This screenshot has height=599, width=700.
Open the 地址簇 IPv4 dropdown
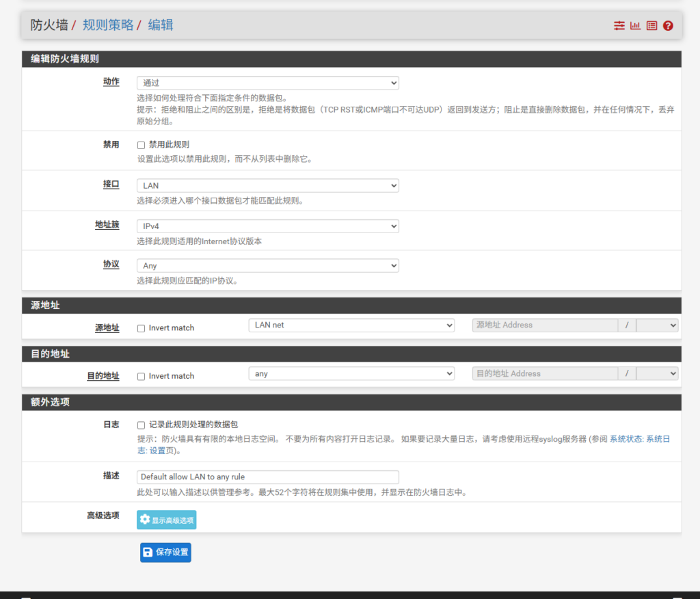tap(267, 226)
